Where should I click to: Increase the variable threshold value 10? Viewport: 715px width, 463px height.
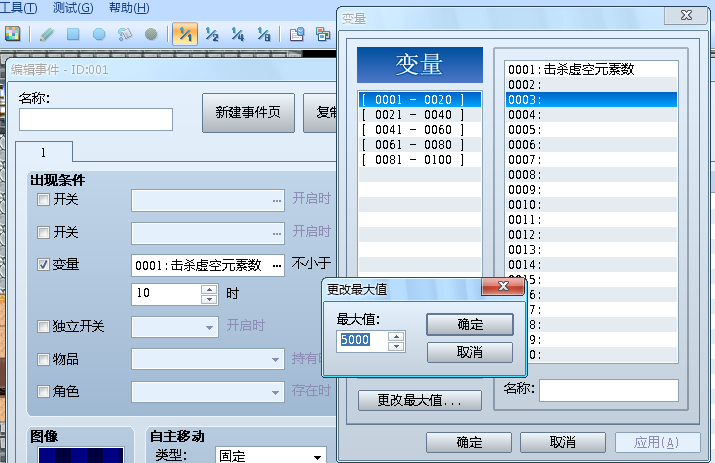click(209, 289)
